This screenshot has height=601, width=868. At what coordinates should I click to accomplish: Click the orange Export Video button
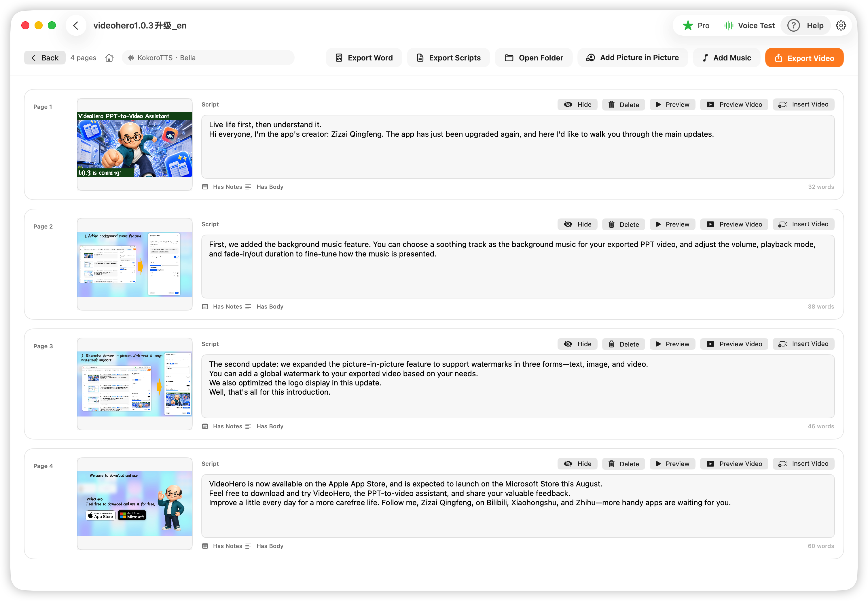804,58
